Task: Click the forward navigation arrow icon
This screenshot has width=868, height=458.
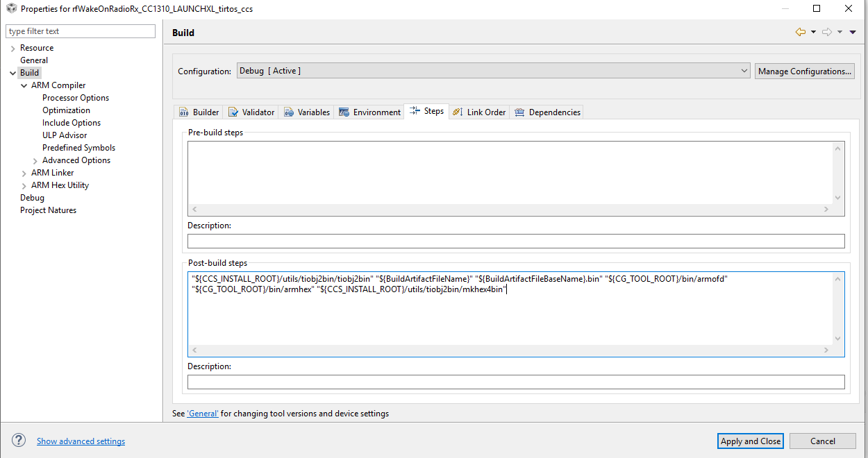Action: [x=827, y=32]
